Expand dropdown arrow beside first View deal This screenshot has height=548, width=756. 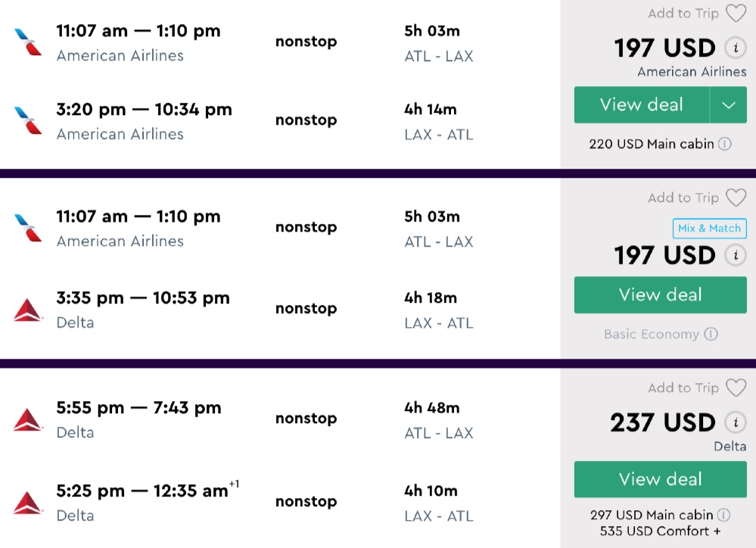[x=728, y=105]
